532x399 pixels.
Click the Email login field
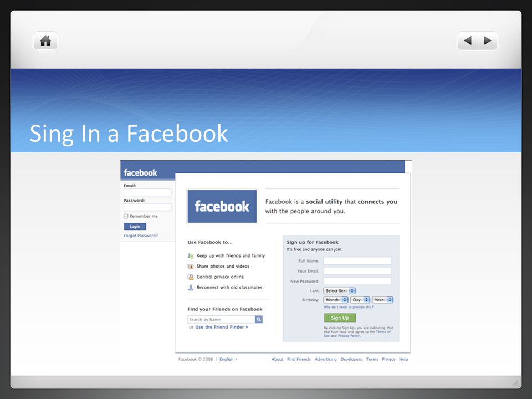147,192
